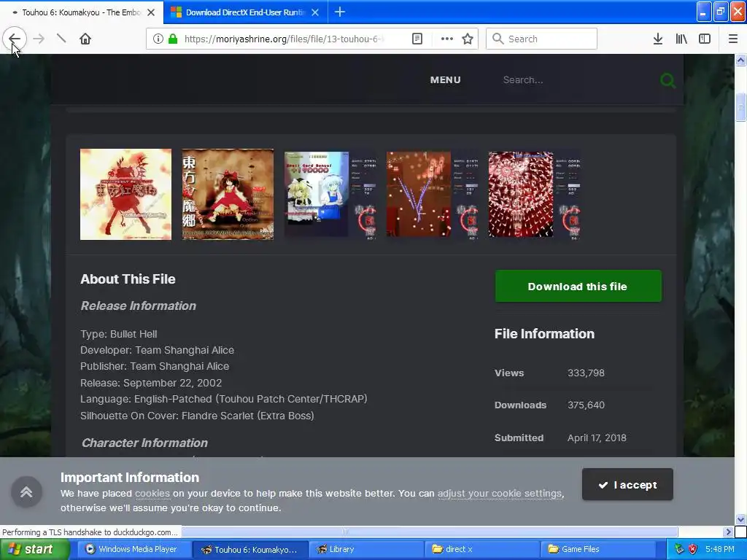Bookmark this page with the star icon

[468, 39]
